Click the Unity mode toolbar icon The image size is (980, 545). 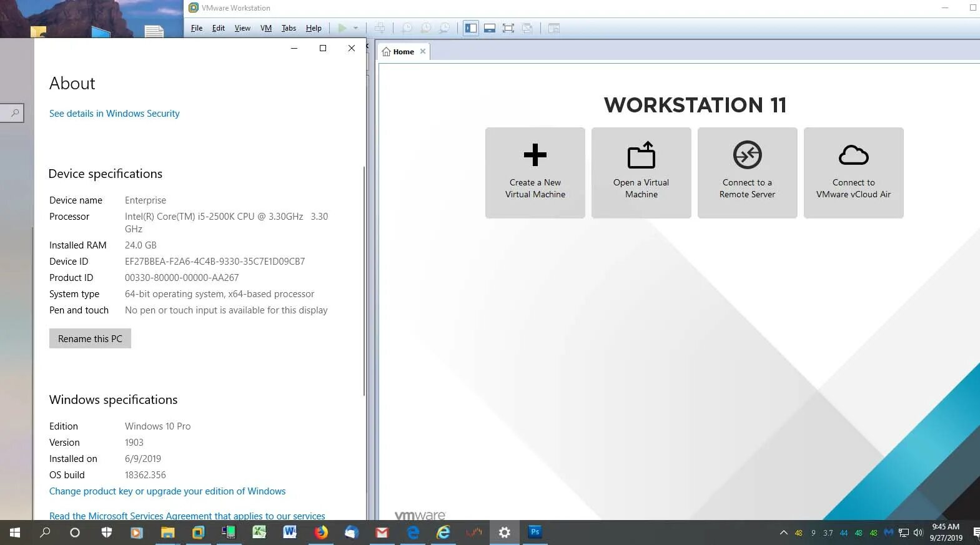[527, 28]
